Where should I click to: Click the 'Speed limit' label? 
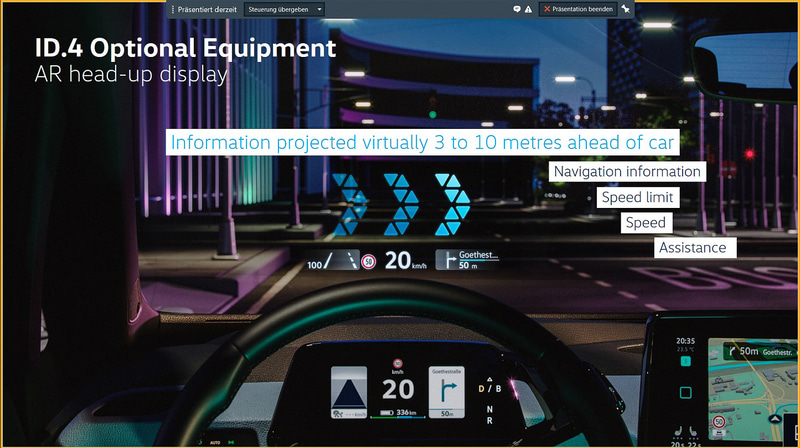(x=638, y=197)
